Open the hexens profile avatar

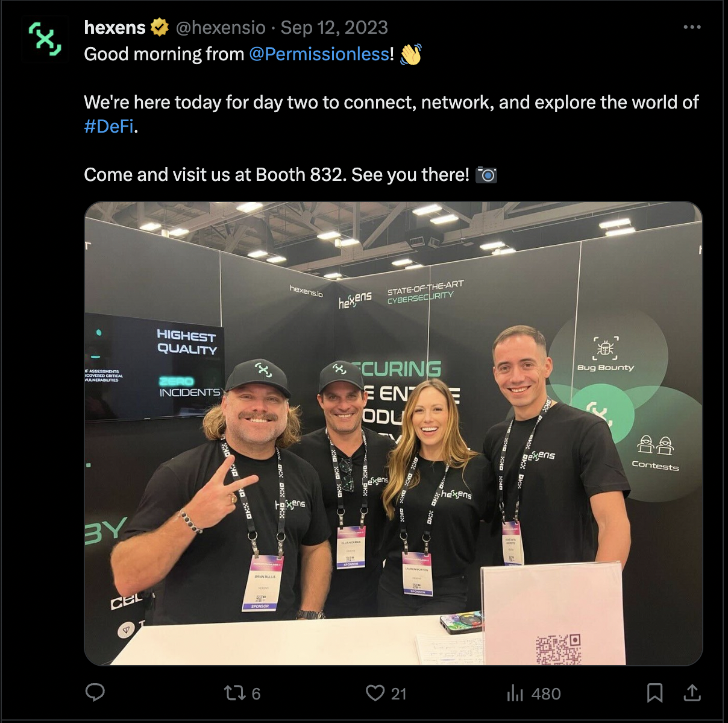pos(46,40)
